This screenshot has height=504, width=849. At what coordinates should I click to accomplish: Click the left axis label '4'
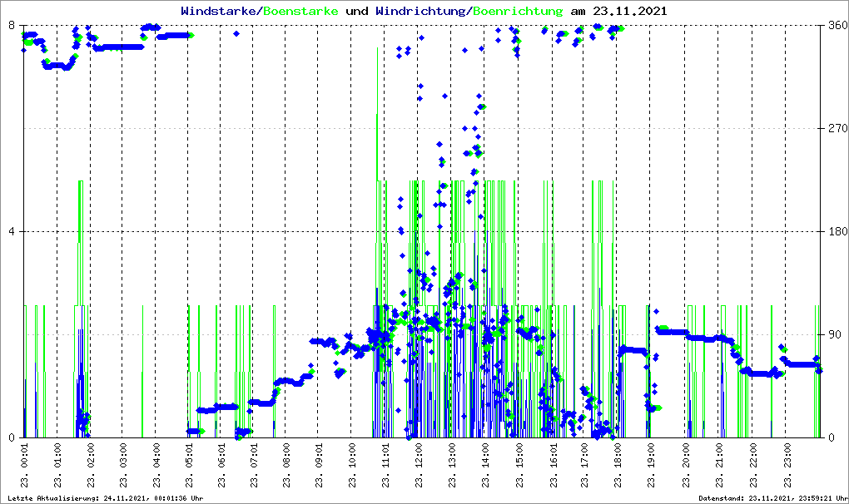[12, 231]
